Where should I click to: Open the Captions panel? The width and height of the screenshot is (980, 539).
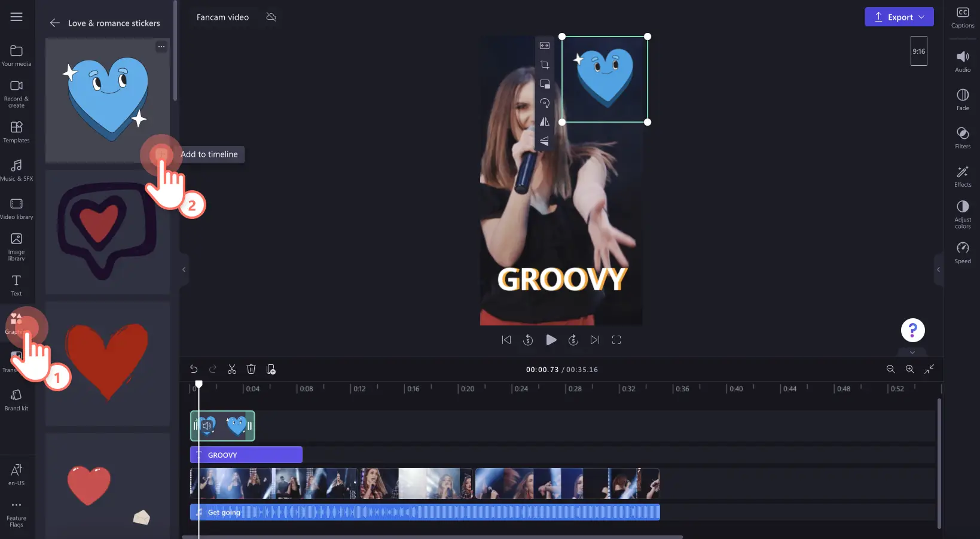tap(963, 17)
